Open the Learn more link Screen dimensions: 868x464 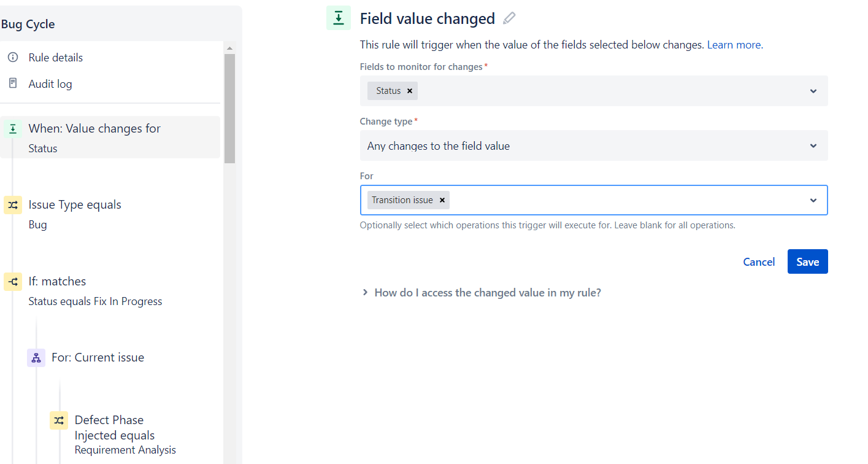pos(734,44)
